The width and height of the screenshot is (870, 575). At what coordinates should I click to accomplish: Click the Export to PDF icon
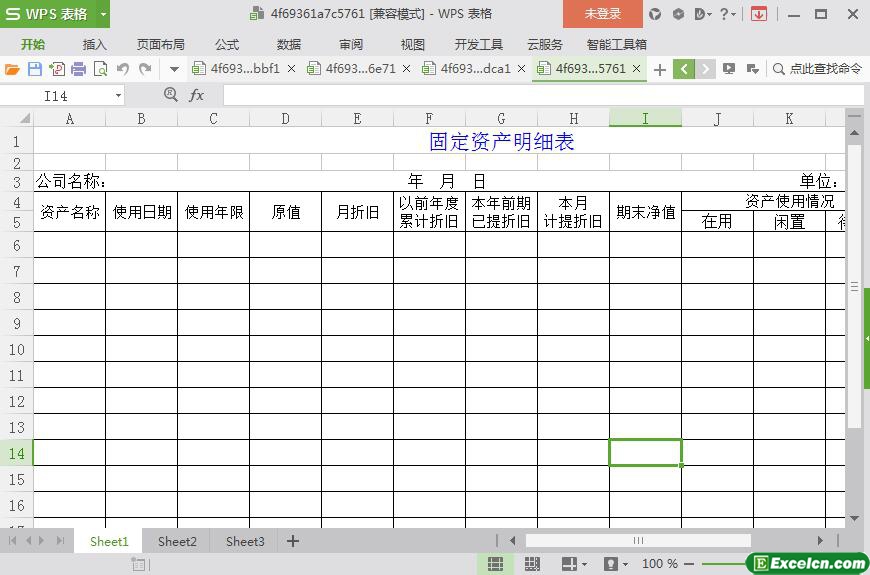tap(57, 69)
